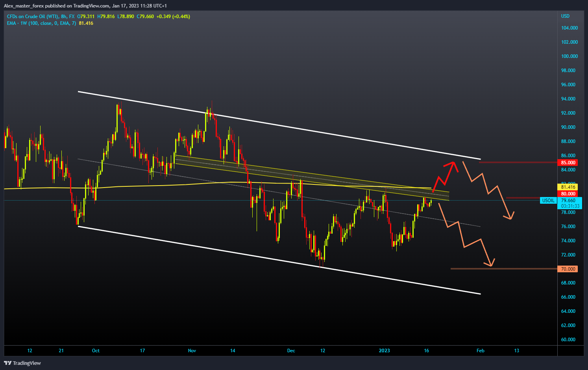Click the 92.000 price axis tick
The image size is (588, 370).
click(568, 113)
